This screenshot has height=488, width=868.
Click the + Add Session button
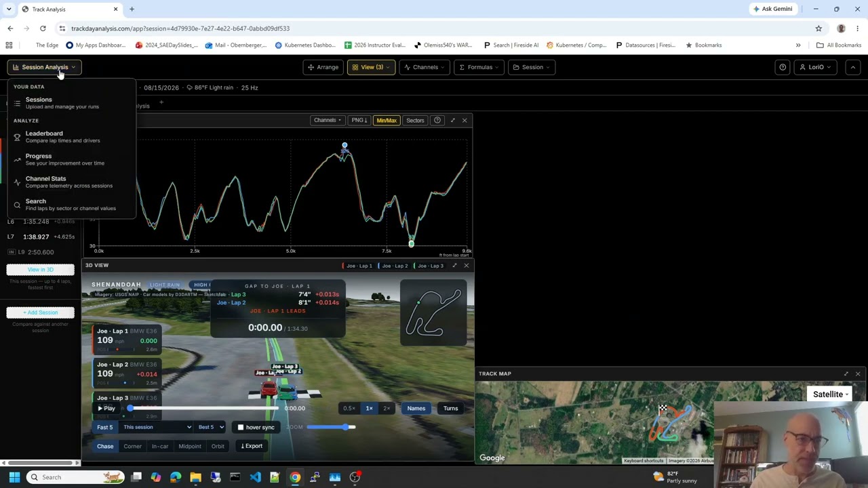(x=40, y=312)
